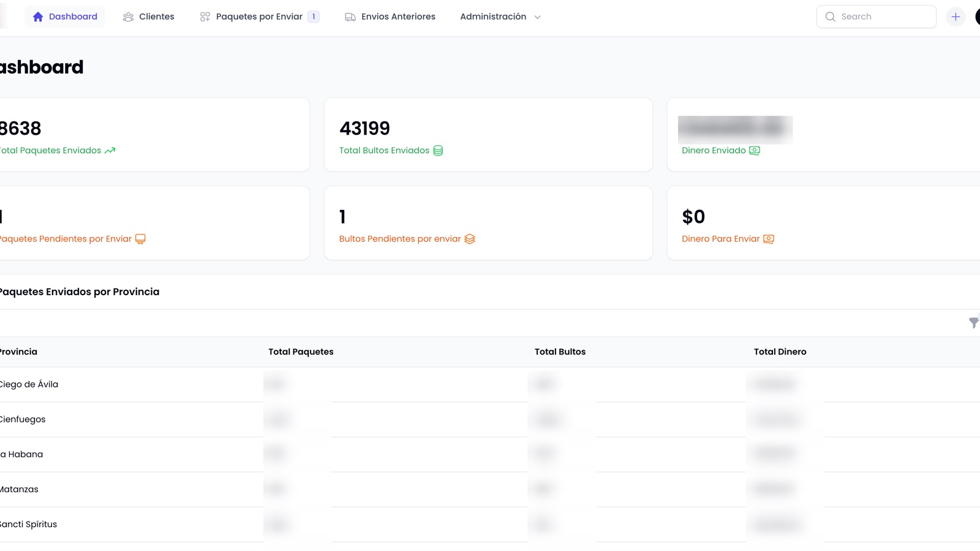
Task: Click the plus add button icon
Action: 956,17
